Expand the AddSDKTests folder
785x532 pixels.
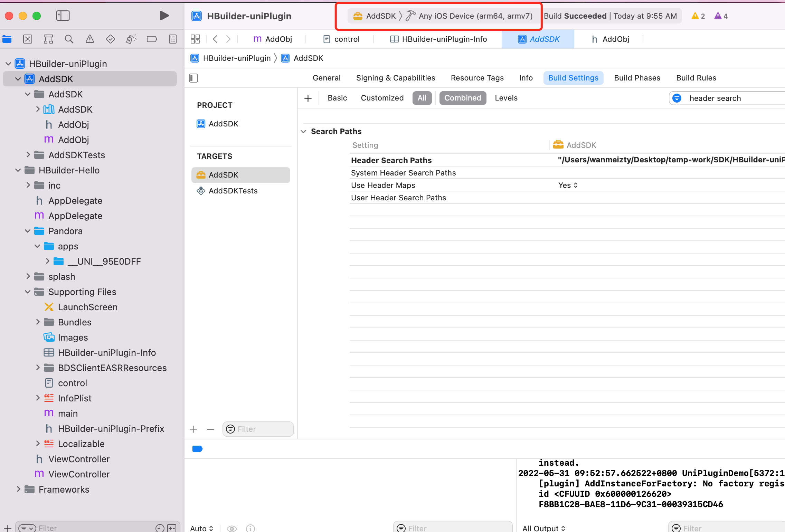[28, 155]
